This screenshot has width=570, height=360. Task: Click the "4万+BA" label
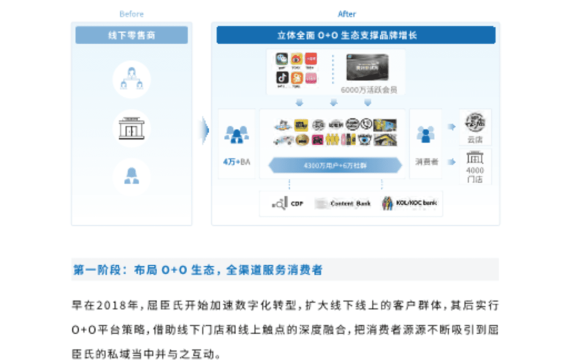click(237, 162)
